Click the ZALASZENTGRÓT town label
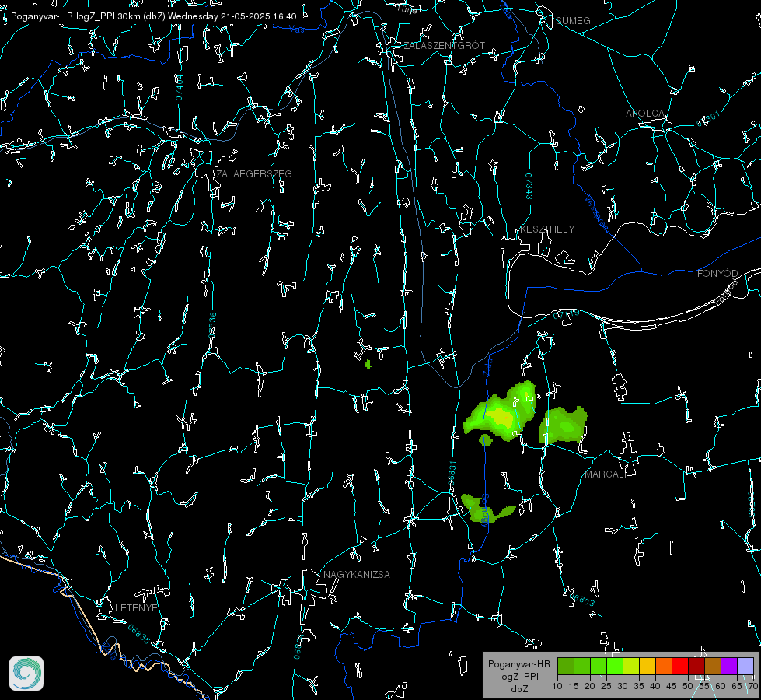The image size is (761, 700). (x=444, y=46)
